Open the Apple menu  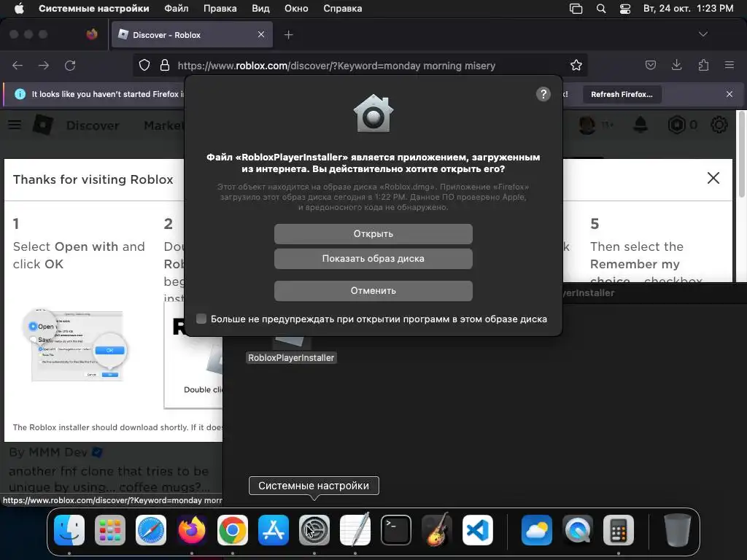pyautogui.click(x=19, y=9)
